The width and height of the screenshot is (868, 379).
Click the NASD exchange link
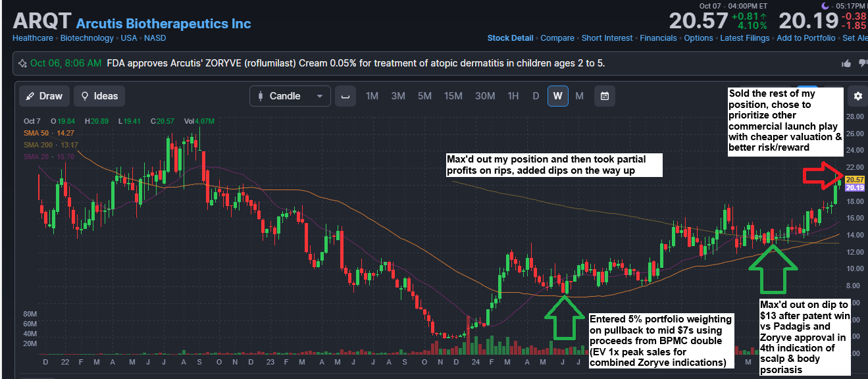pos(155,38)
